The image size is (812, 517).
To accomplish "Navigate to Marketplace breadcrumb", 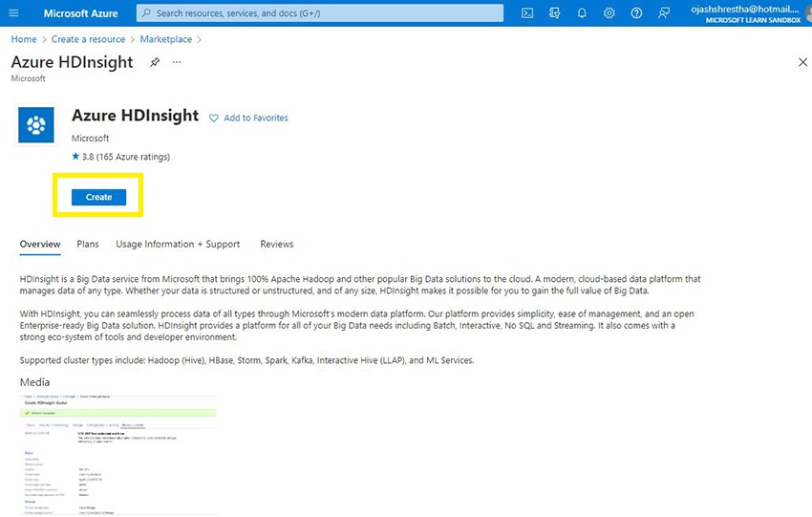I will point(166,39).
